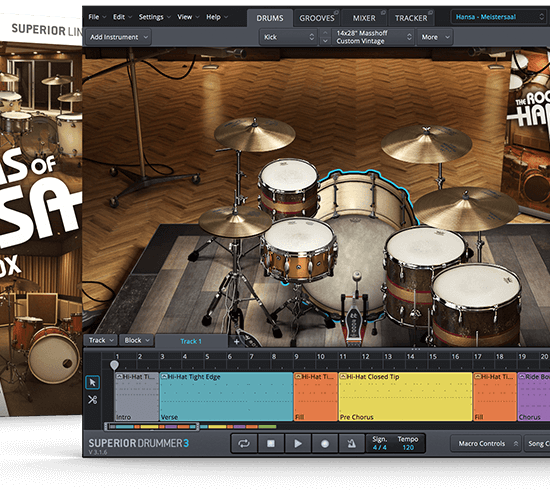Image resolution: width=550 pixels, height=495 pixels.
Task: Switch to the MIXER tab
Action: [364, 18]
